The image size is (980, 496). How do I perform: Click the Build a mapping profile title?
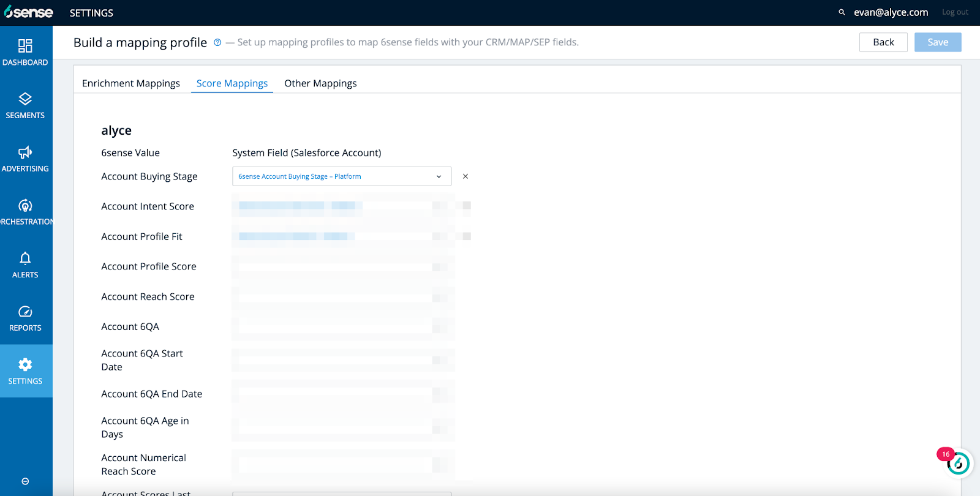(x=140, y=42)
